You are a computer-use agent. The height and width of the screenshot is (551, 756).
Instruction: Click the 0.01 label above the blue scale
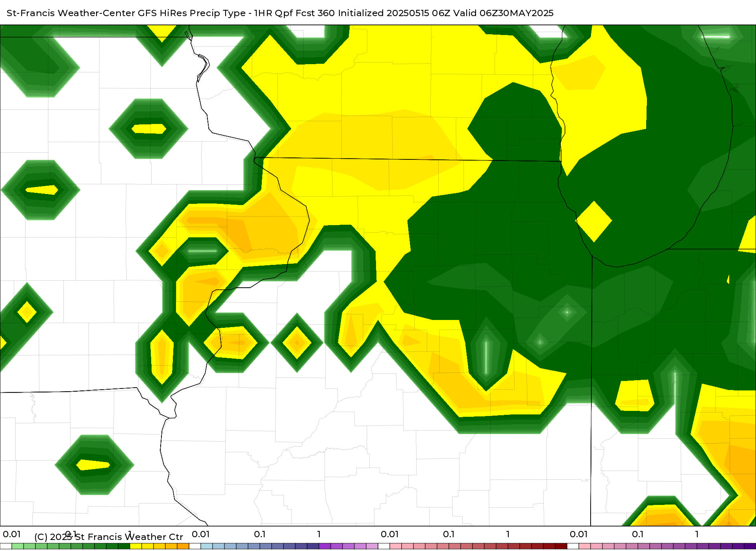(x=201, y=534)
